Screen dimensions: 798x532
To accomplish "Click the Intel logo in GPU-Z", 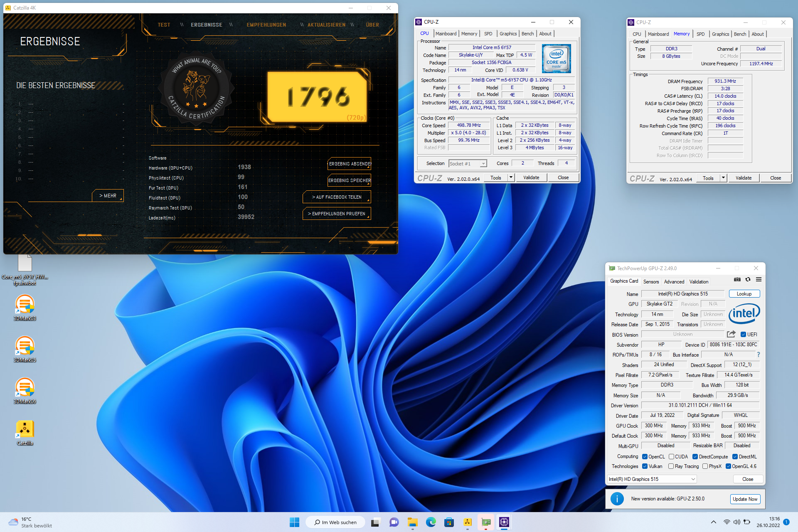I will 744,313.
